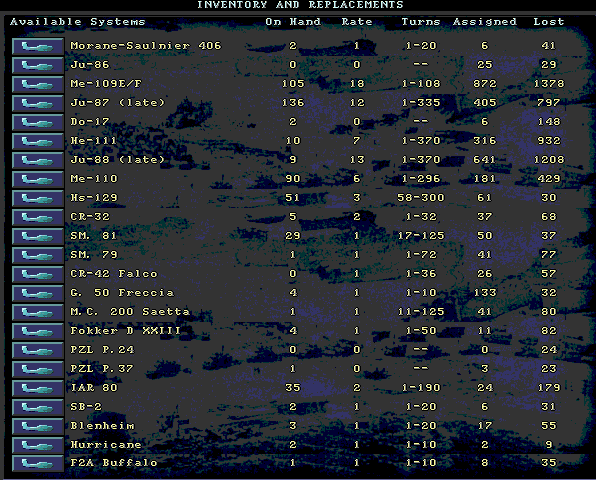
Task: Click Me-110 turns value 1-296
Action: 421,179
